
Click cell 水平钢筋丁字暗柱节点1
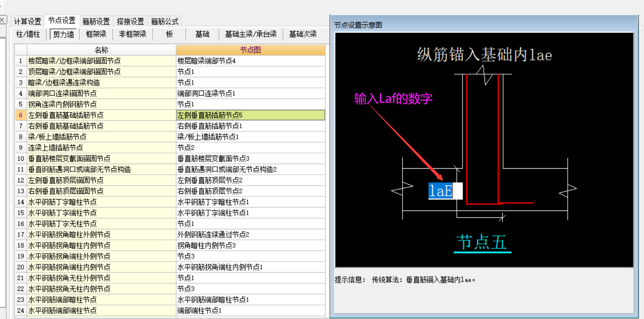coord(250,202)
